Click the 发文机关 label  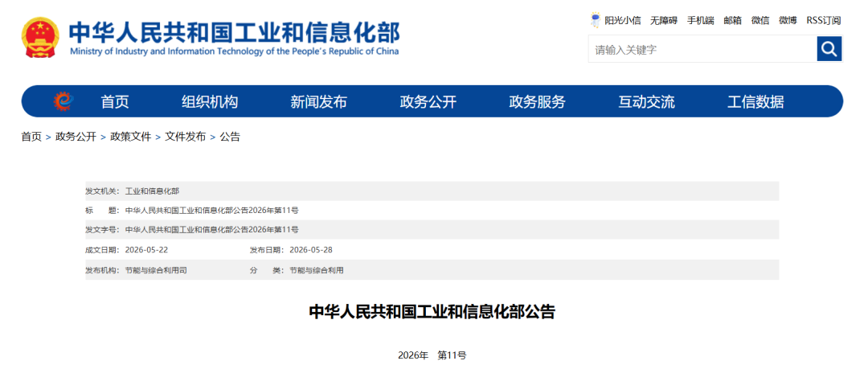102,191
